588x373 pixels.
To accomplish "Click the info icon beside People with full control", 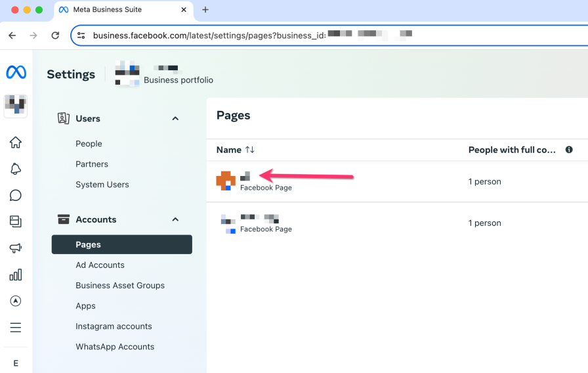I will tap(569, 150).
